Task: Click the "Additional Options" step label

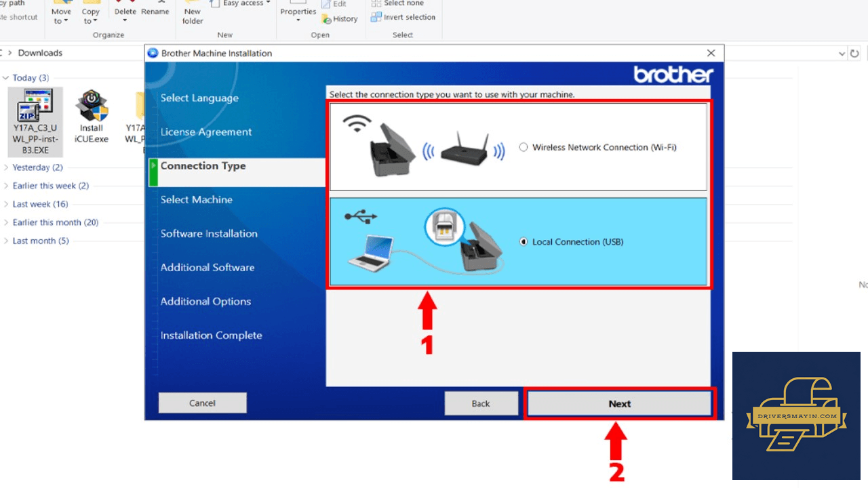Action: pyautogui.click(x=205, y=302)
